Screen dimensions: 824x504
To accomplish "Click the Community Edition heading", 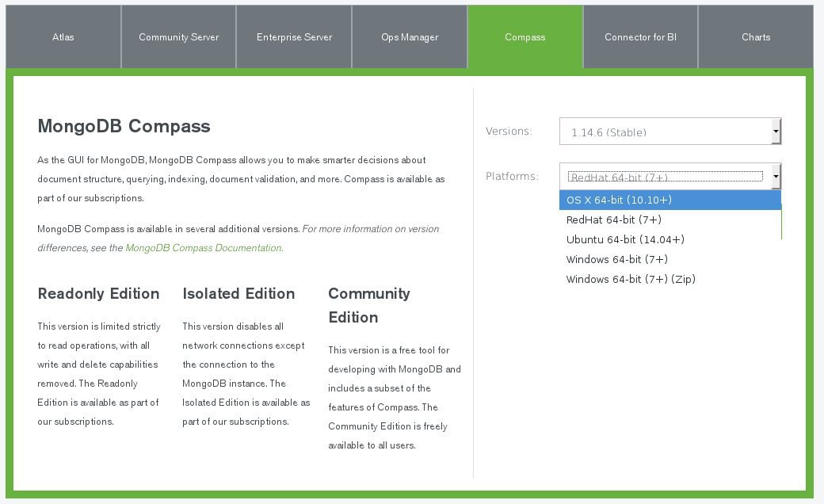I will (369, 305).
